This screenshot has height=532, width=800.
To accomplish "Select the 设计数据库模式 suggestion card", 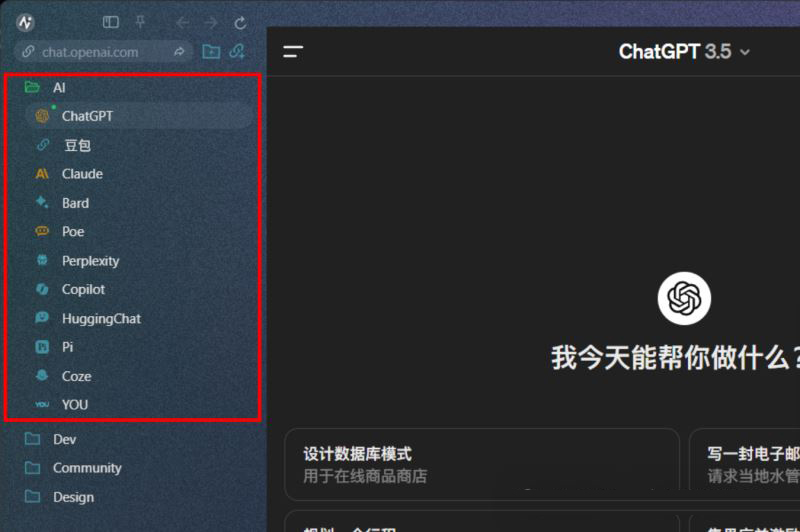I will click(482, 465).
